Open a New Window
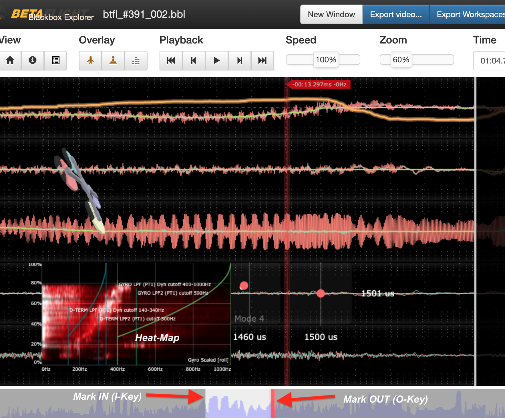 (x=331, y=14)
